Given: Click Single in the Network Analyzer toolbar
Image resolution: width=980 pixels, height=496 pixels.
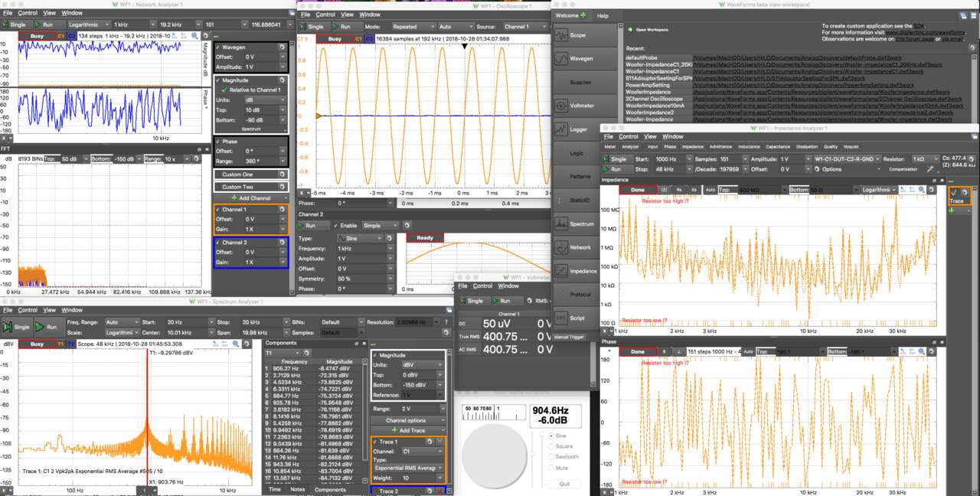Looking at the screenshot, I should coord(15,24).
